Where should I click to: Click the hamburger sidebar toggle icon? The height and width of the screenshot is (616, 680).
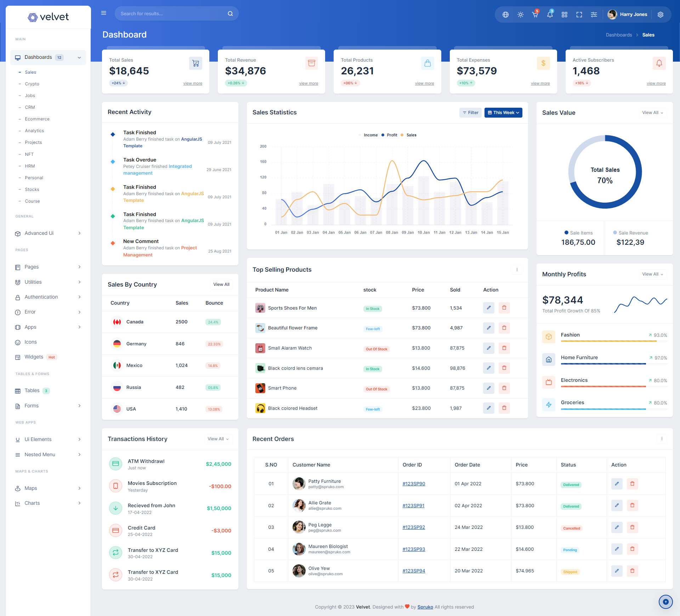coord(104,13)
